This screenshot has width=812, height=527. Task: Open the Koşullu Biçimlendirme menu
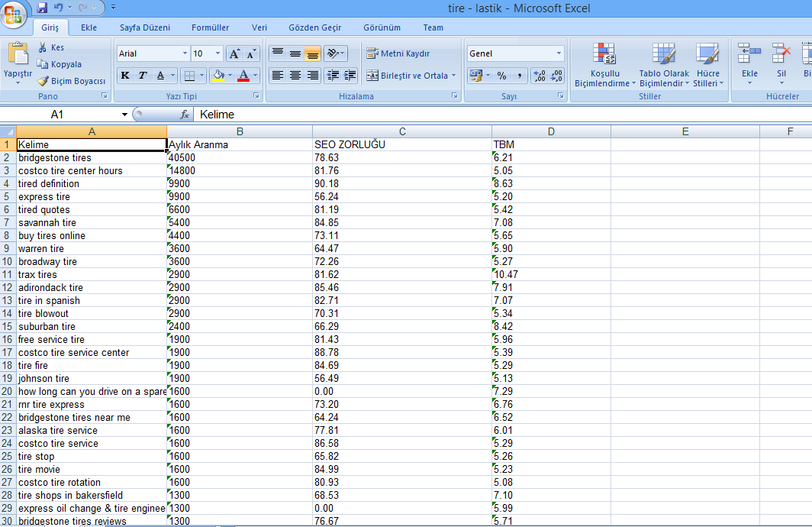click(x=605, y=65)
